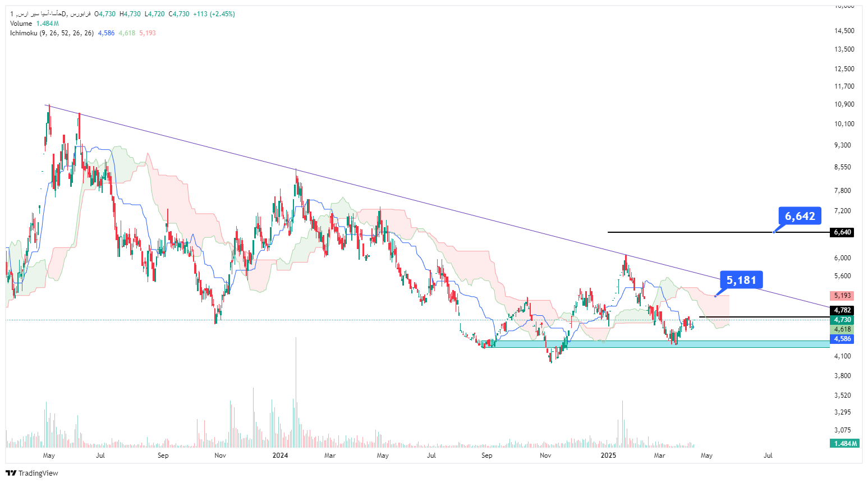Screen dimensions: 868x483
Task: Click the blue 4,586 price axis label
Action: coord(842,339)
